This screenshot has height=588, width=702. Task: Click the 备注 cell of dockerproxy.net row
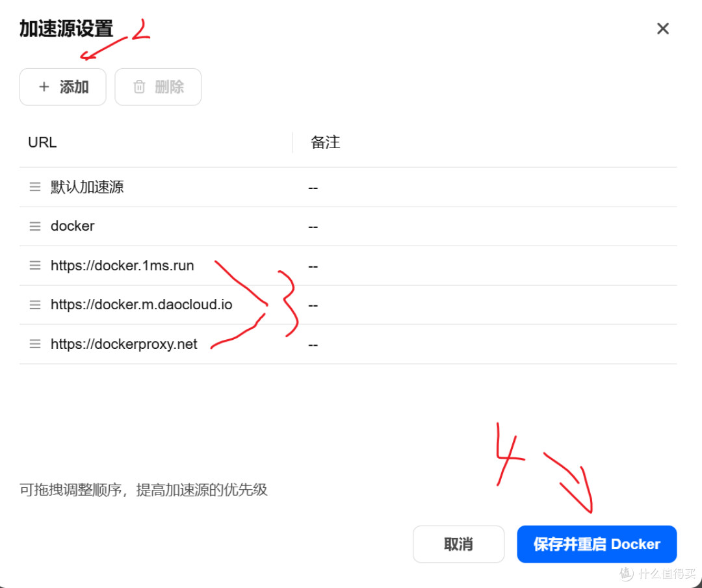[x=313, y=345]
